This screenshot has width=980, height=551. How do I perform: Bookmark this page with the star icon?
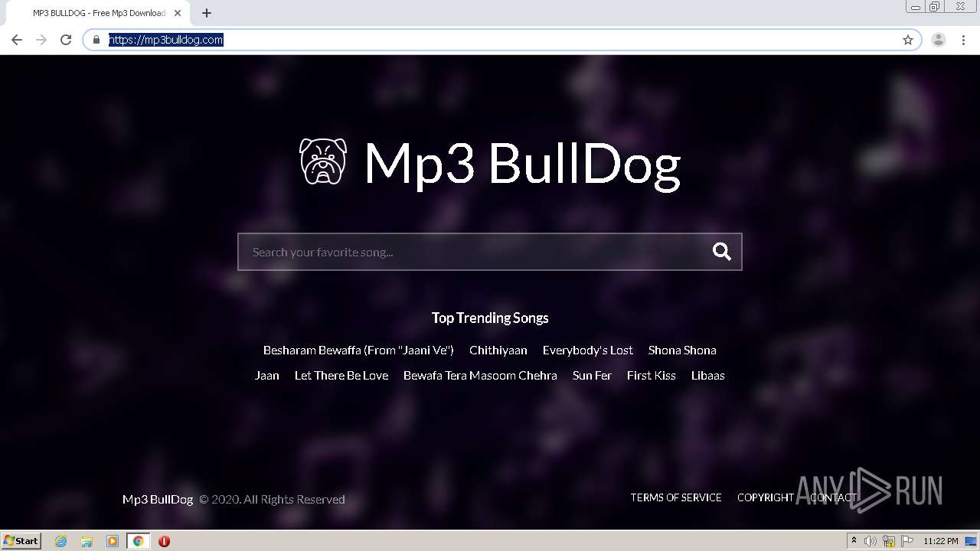[x=908, y=40]
